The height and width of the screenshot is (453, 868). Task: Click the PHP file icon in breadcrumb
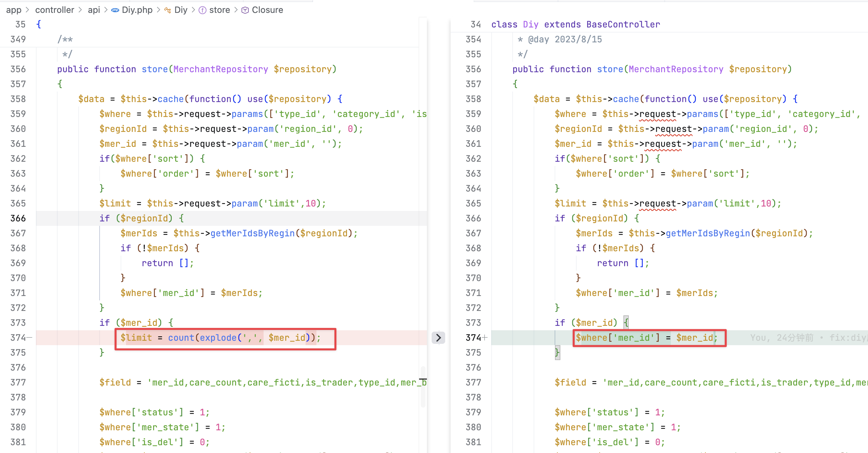[x=115, y=10]
